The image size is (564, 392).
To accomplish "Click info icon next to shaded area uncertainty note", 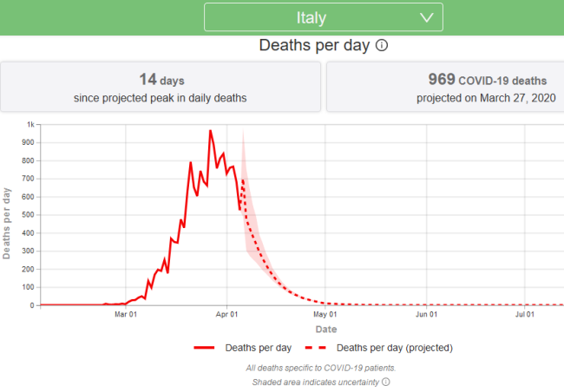I will tap(385, 381).
